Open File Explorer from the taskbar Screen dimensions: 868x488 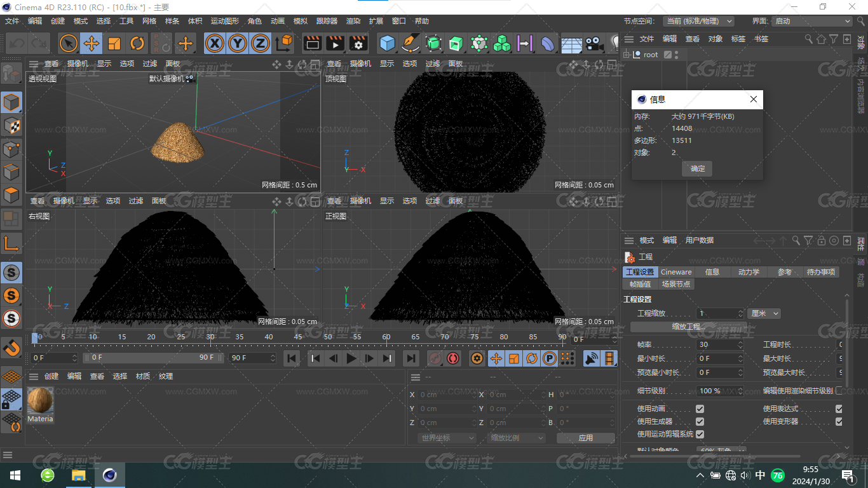tap(78, 475)
